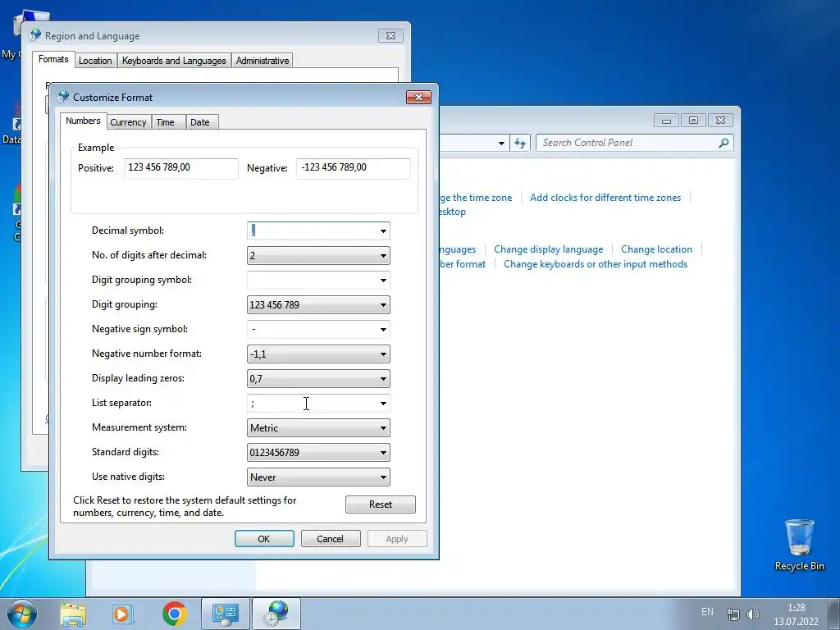Click inside Search Control Panel box
The height and width of the screenshot is (630, 840).
[x=628, y=143]
